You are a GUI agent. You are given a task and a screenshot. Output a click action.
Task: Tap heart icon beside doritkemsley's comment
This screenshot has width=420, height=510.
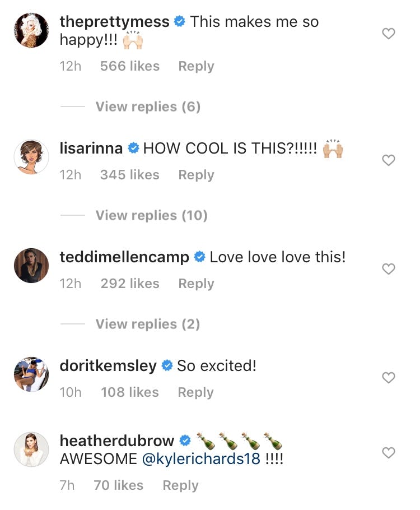pyautogui.click(x=388, y=378)
